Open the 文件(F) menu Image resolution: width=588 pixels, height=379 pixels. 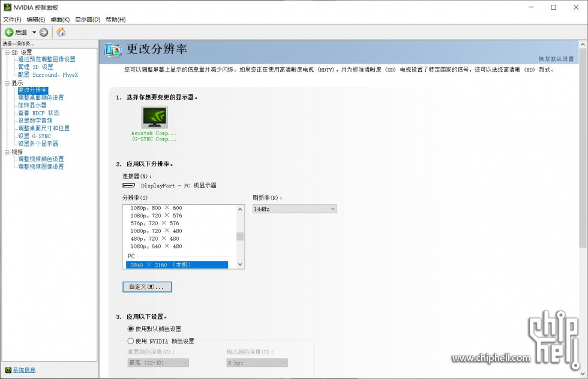(x=12, y=19)
